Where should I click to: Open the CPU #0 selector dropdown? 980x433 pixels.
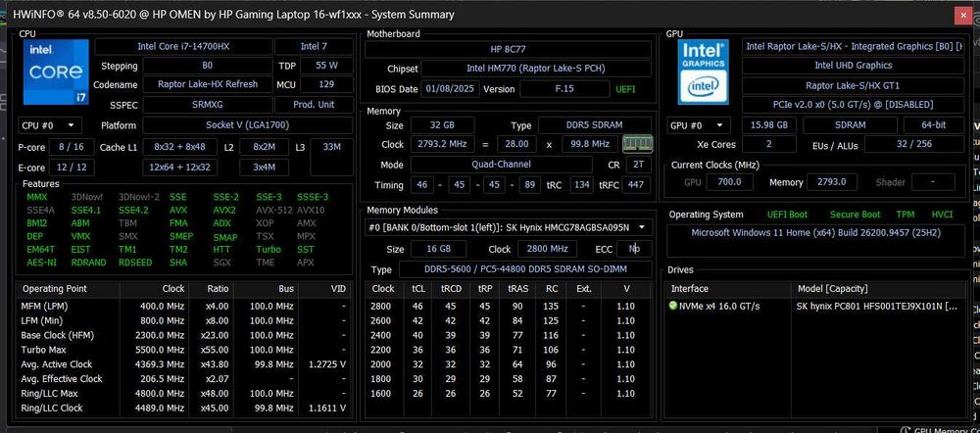[x=49, y=125]
